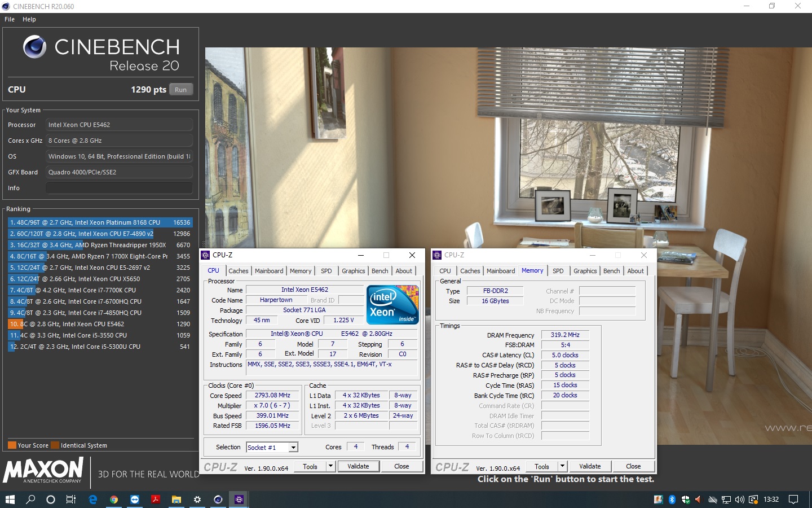812x508 pixels.
Task: Switch to Cinebench taskbar icon
Action: [x=218, y=500]
